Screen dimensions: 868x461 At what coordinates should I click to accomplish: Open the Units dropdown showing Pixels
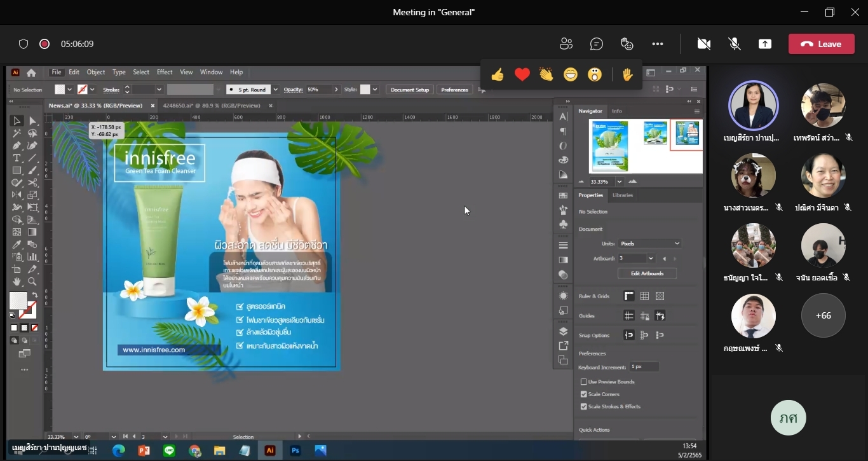[x=649, y=244]
